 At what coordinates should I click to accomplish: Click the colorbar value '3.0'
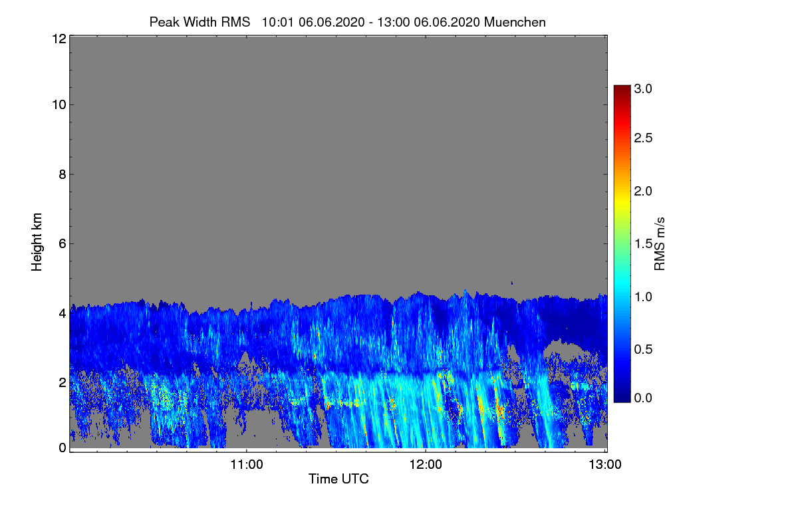[x=644, y=88]
